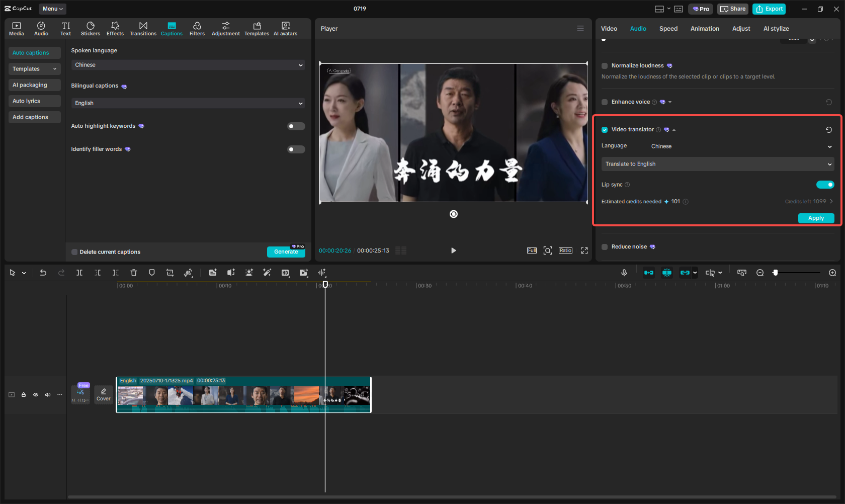Image resolution: width=845 pixels, height=504 pixels.
Task: Select the Stickers panel
Action: coord(91,28)
